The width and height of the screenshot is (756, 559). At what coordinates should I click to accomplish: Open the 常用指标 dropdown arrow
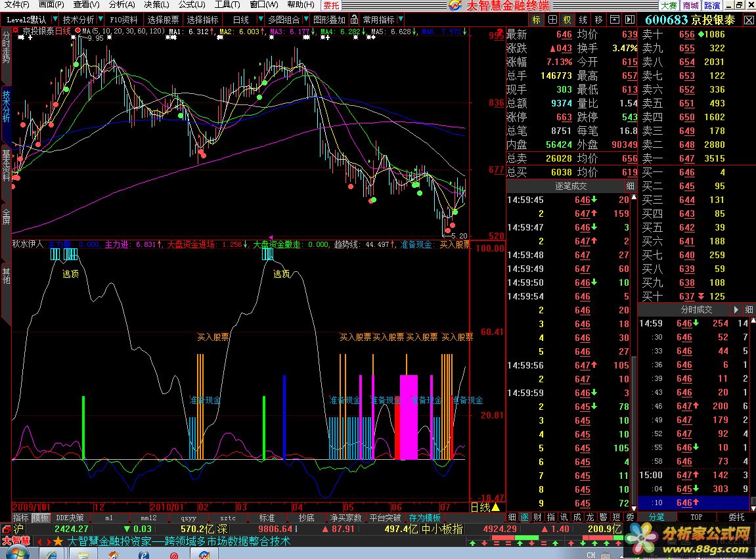pyautogui.click(x=401, y=19)
